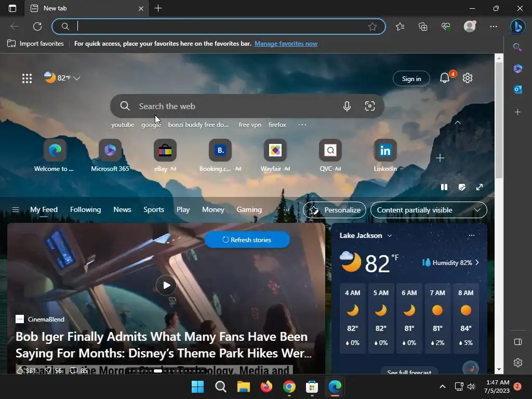Open a new tab plus button
Viewport: 532px width, 399px height.
[158, 8]
